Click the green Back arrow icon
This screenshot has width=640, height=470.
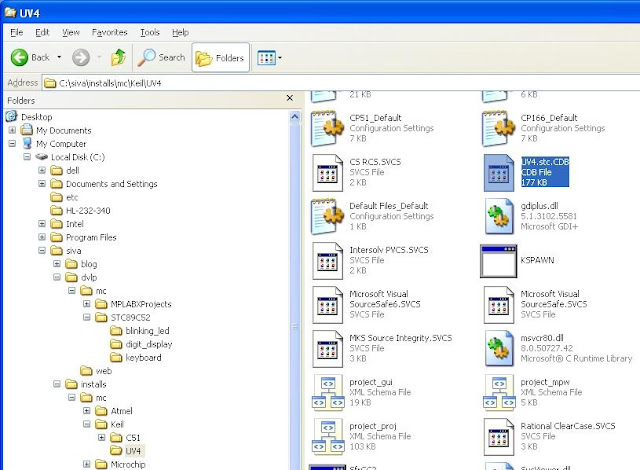tap(19, 58)
